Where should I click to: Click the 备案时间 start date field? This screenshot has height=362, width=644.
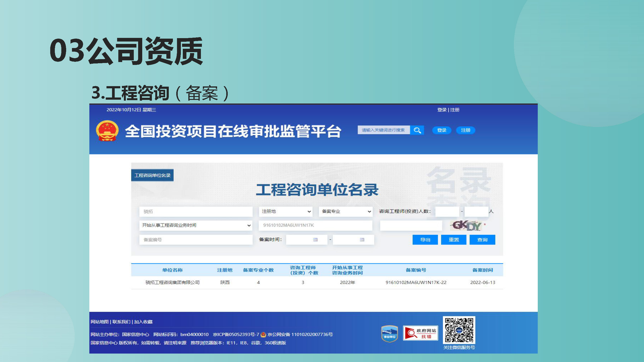[307, 240]
